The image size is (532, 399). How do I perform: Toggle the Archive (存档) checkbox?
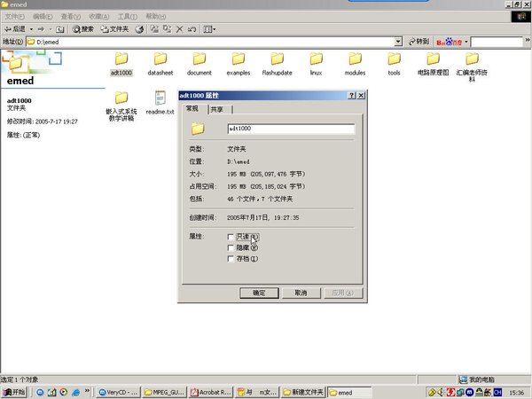pyautogui.click(x=231, y=259)
